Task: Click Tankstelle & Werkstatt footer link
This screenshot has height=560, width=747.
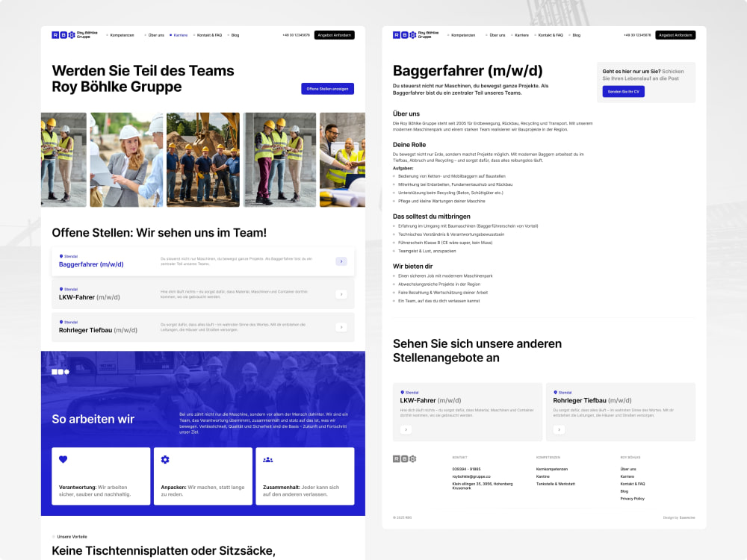Action: 556,484
